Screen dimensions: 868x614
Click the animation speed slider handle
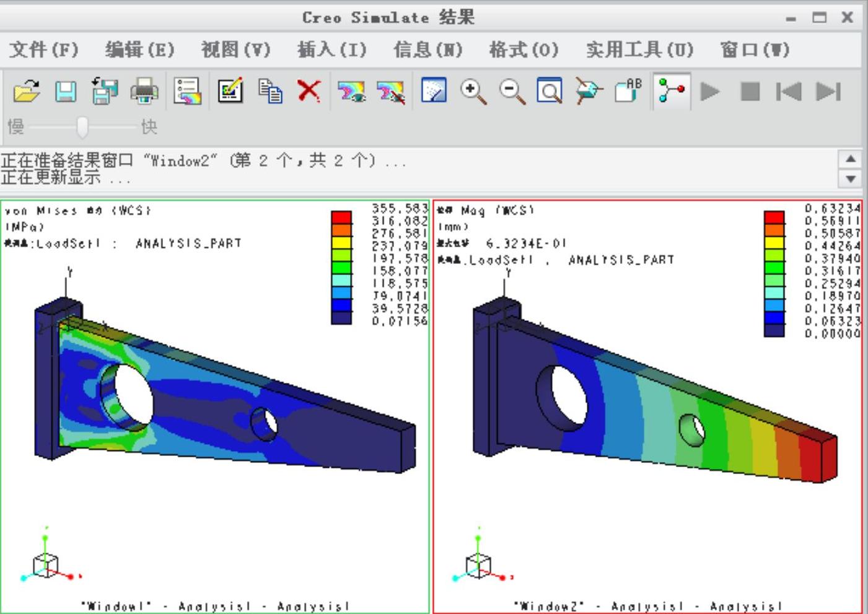(82, 127)
